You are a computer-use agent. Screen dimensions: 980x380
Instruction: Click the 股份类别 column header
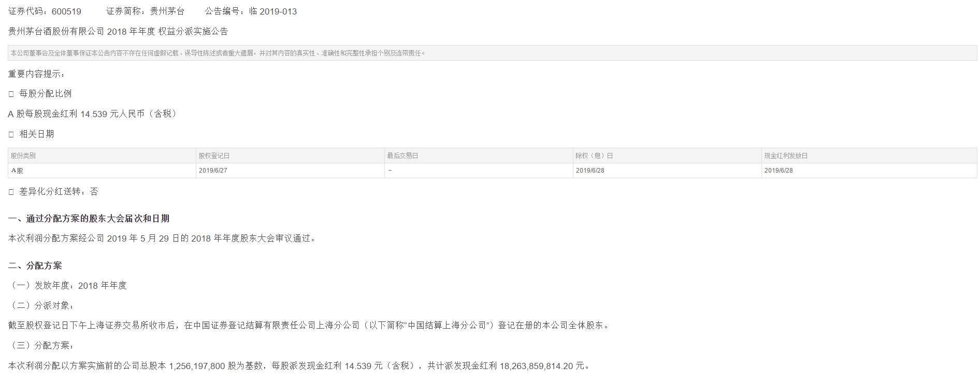(23, 156)
